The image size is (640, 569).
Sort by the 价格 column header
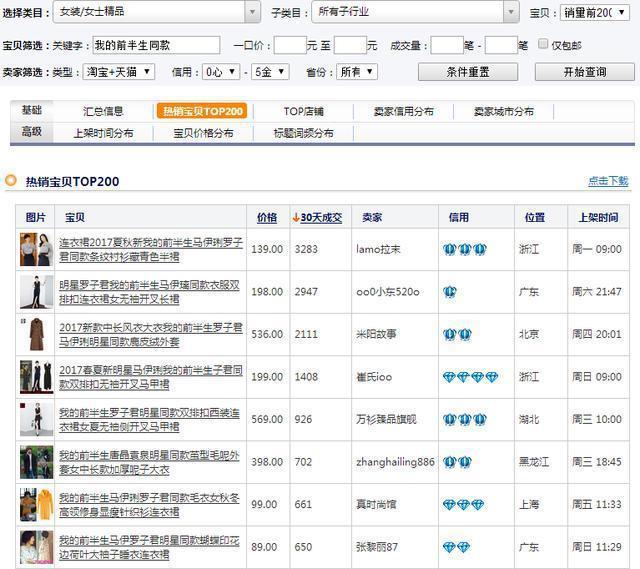pyautogui.click(x=267, y=217)
